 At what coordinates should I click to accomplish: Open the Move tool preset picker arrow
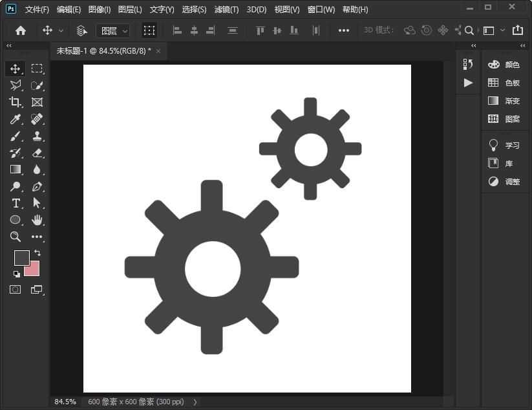click(61, 31)
